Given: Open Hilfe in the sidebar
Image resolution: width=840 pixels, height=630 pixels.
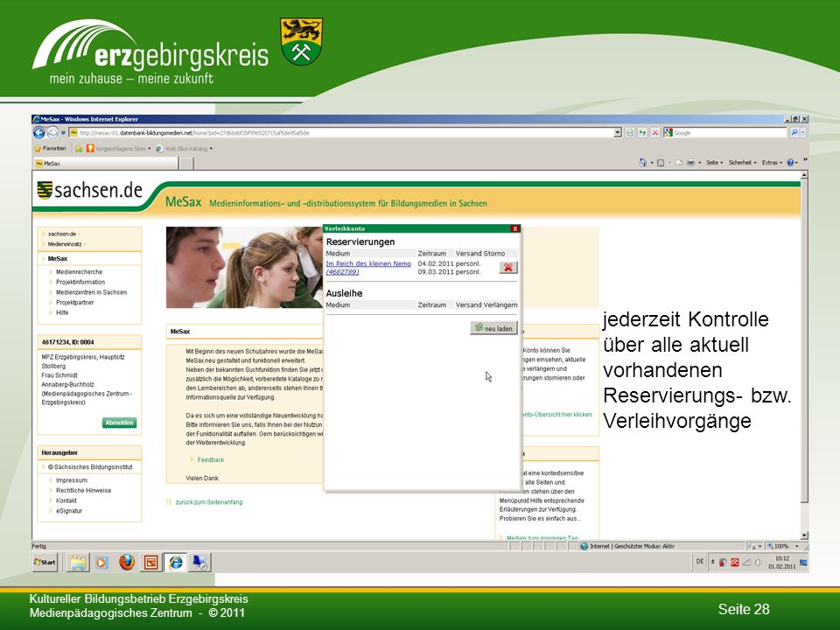Looking at the screenshot, I should [62, 313].
